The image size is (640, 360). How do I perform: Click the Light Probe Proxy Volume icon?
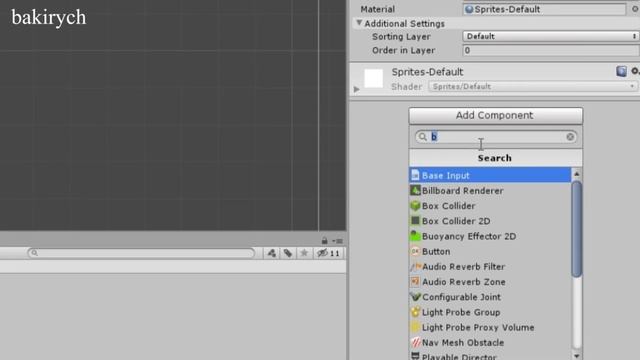(x=415, y=327)
